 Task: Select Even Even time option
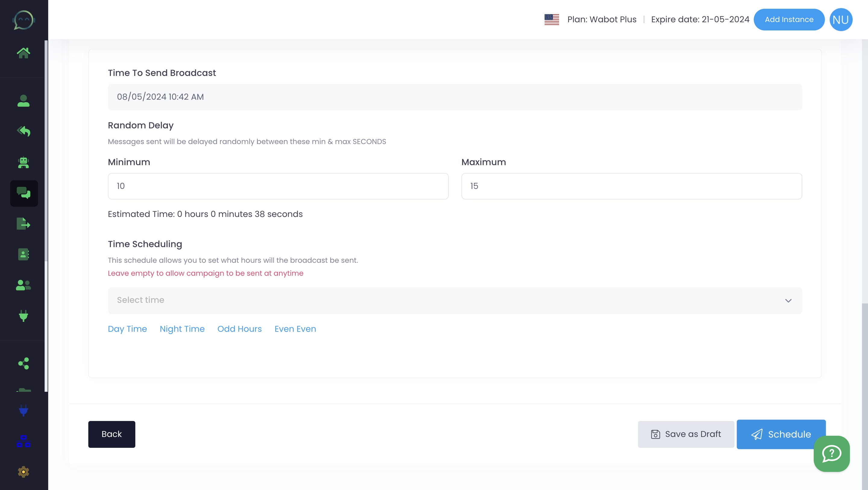point(295,329)
